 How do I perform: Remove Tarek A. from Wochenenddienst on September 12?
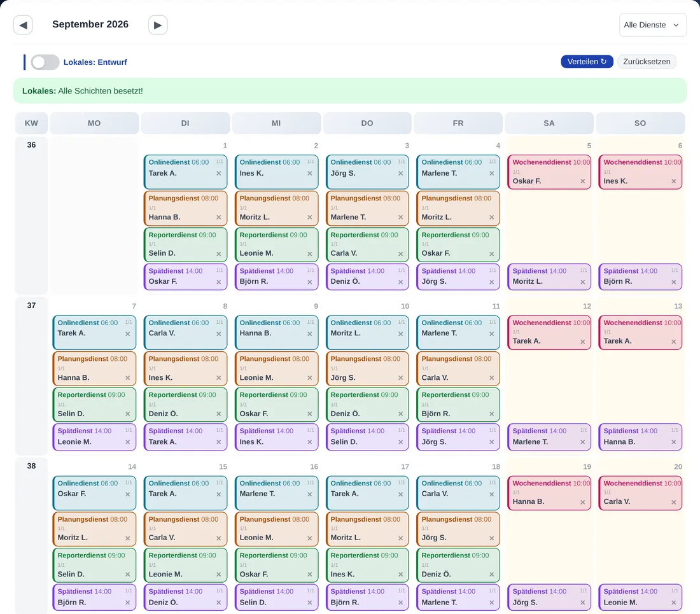(582, 342)
